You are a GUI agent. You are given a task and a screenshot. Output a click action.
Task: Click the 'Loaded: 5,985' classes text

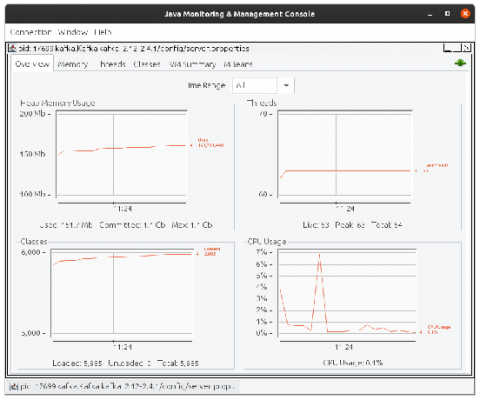pos(77,363)
